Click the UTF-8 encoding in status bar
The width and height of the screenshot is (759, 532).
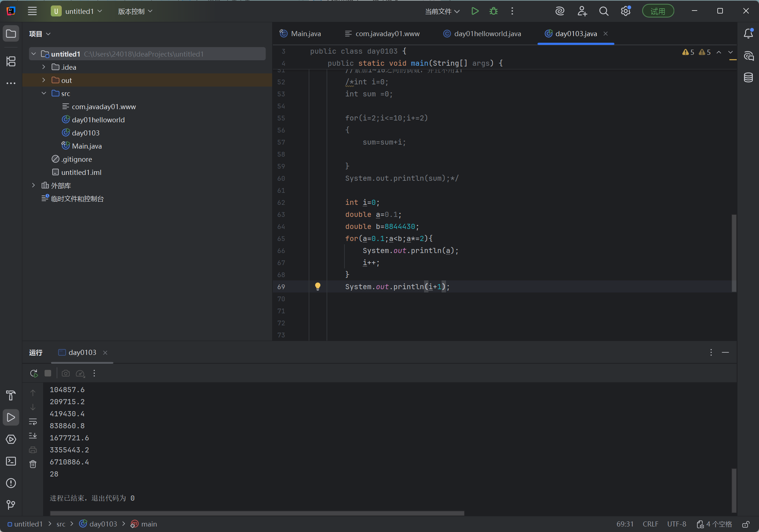pos(676,524)
